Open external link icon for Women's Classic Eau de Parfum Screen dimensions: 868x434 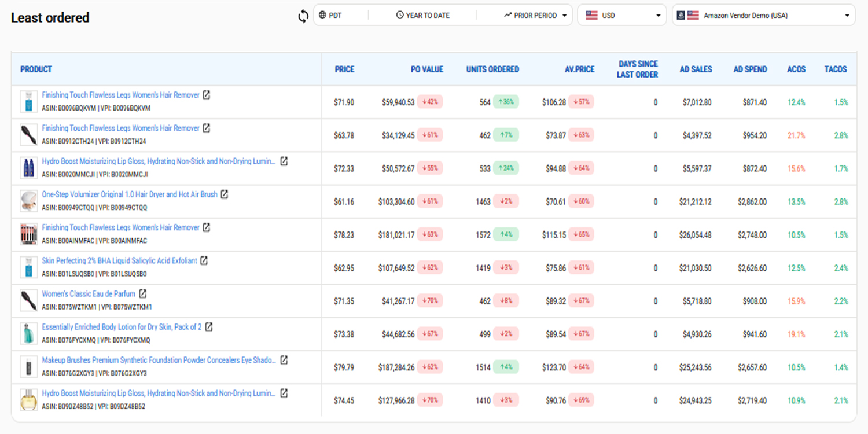pyautogui.click(x=142, y=293)
